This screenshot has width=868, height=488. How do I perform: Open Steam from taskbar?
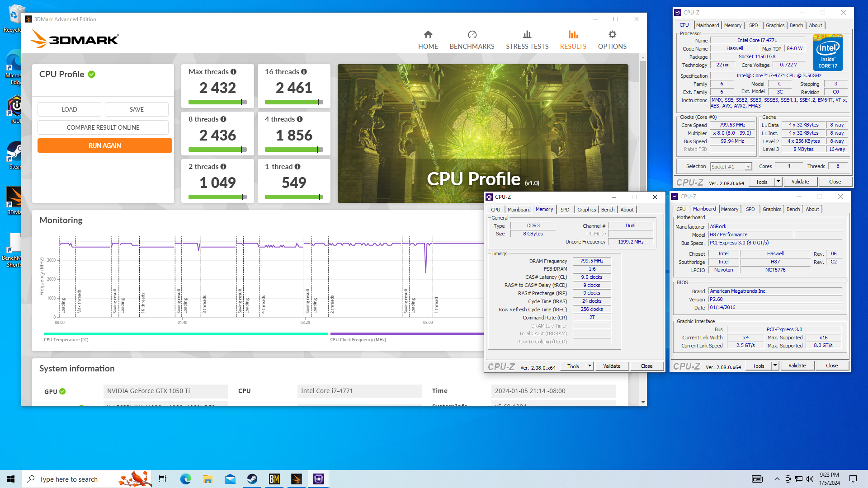point(252,479)
